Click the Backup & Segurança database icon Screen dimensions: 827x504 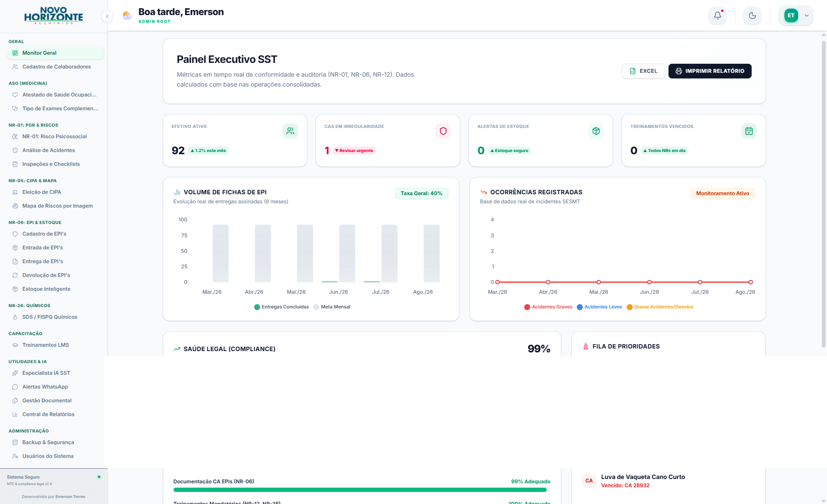click(15, 442)
